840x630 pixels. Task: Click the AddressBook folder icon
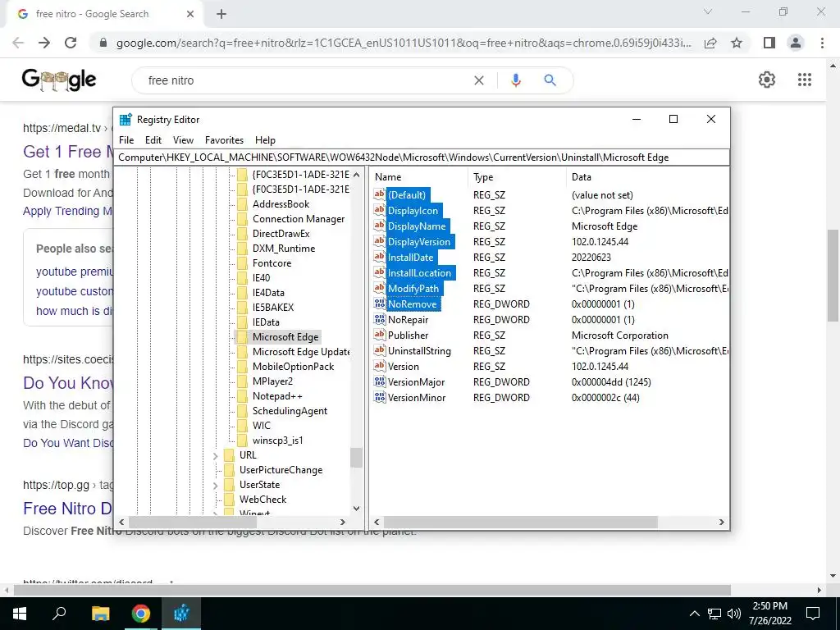click(242, 204)
